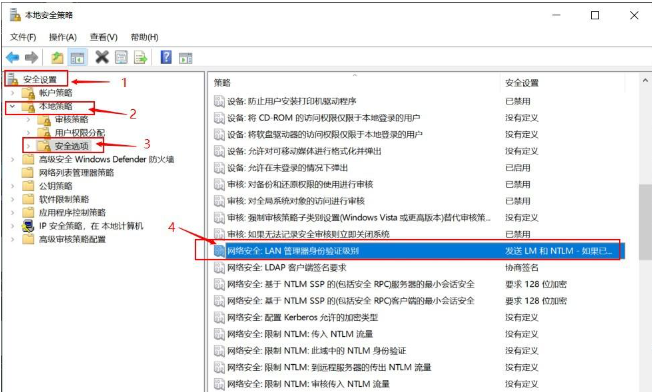This screenshot has width=652, height=392.
Task: Click the 帐户策略 folder icon
Action: [29, 93]
